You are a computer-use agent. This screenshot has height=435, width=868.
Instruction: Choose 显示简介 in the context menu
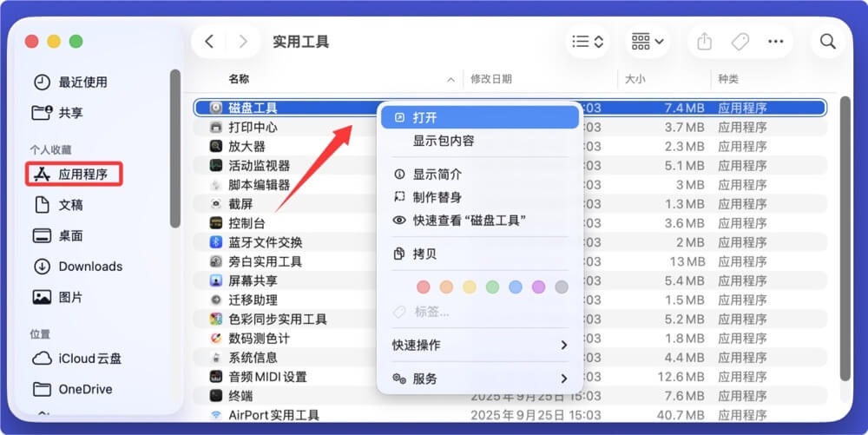tap(480, 175)
